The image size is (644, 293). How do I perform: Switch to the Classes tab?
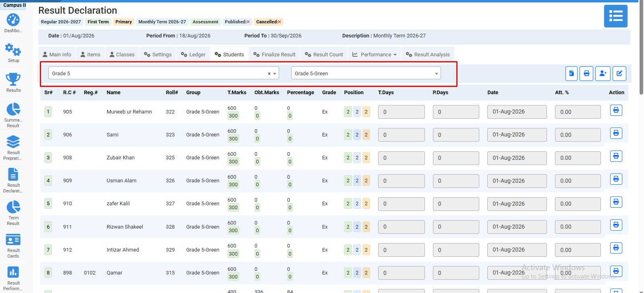click(122, 54)
